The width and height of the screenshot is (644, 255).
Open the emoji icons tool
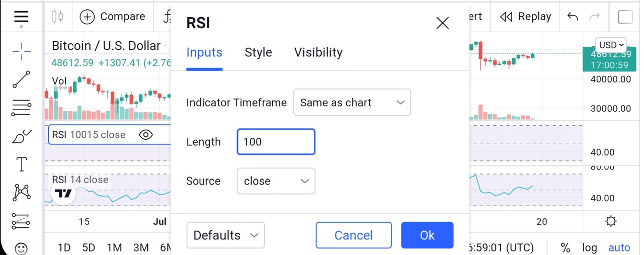point(21,248)
